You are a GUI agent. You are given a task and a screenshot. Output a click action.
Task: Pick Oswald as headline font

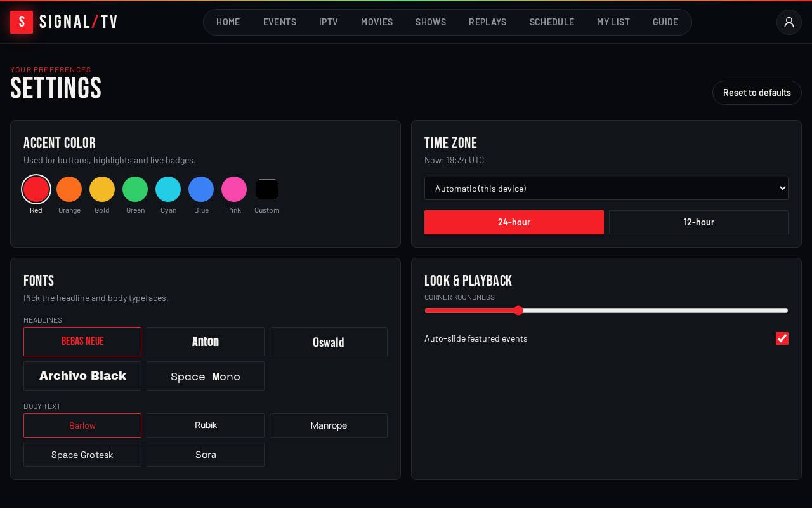click(329, 342)
